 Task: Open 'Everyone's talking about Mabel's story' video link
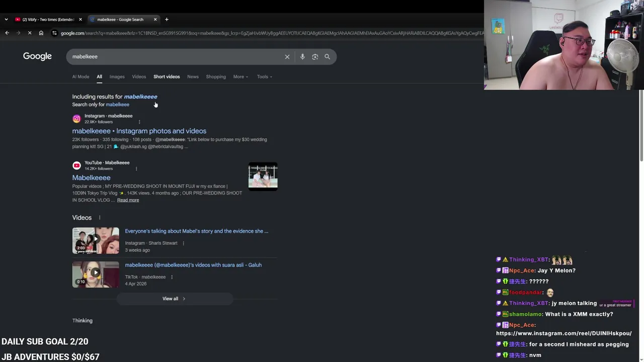197,231
